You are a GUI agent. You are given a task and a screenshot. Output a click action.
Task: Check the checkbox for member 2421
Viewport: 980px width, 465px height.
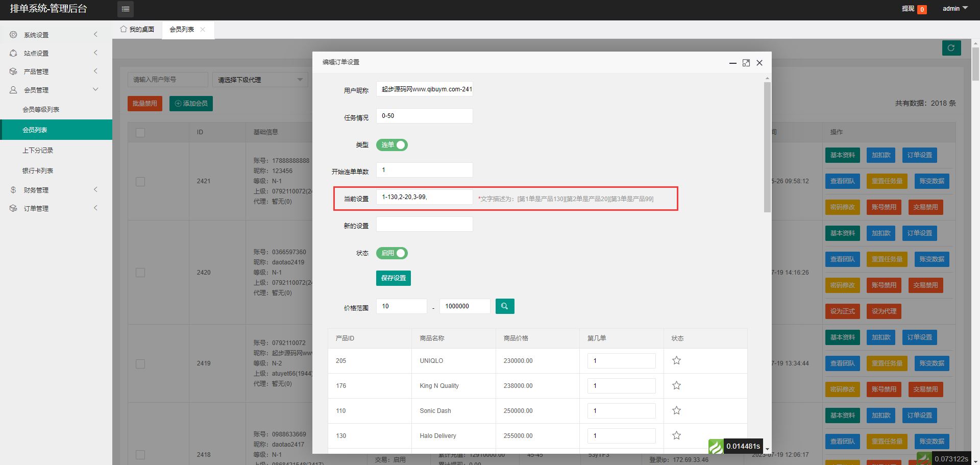(140, 182)
